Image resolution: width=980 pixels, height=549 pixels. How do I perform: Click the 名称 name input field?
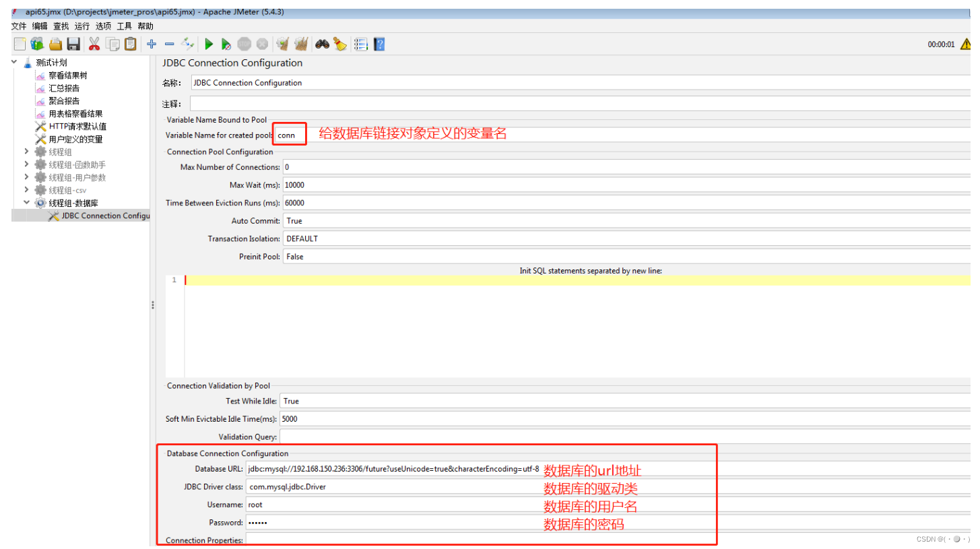coord(581,83)
